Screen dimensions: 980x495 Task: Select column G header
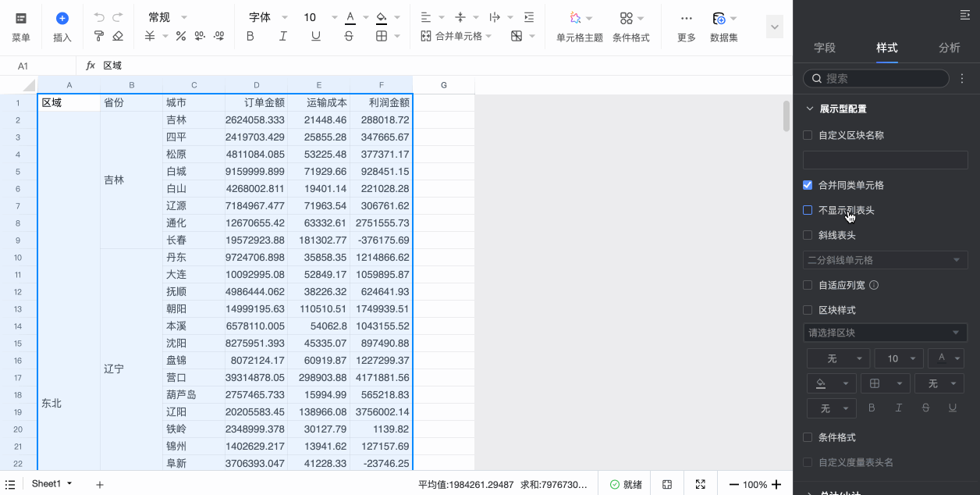coord(444,85)
